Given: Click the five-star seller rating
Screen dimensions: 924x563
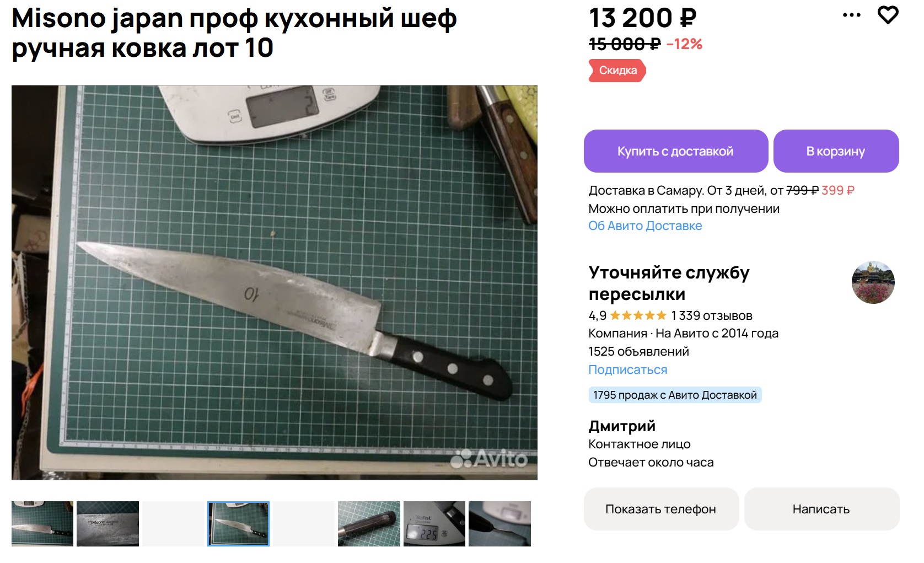Looking at the screenshot, I should point(638,315).
